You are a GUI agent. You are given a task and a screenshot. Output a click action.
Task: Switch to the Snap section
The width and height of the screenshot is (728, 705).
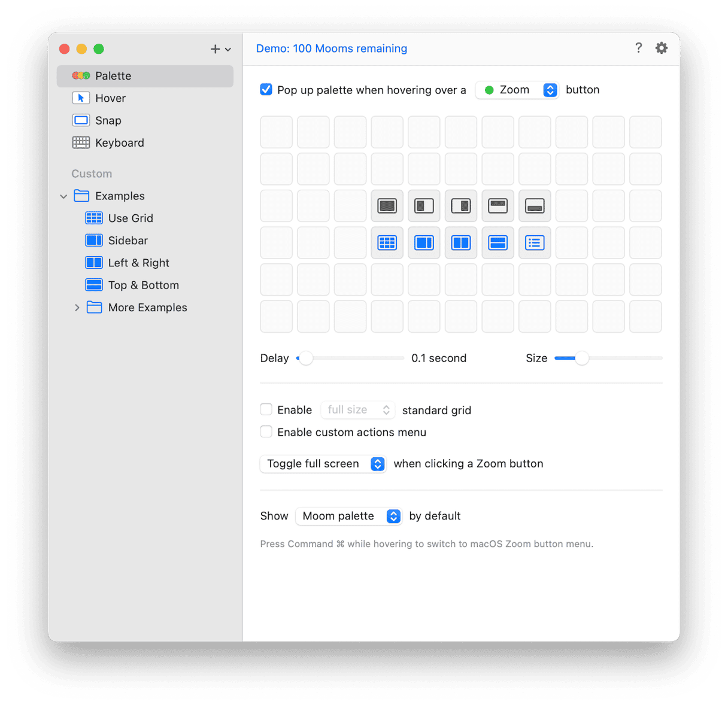pyautogui.click(x=145, y=120)
